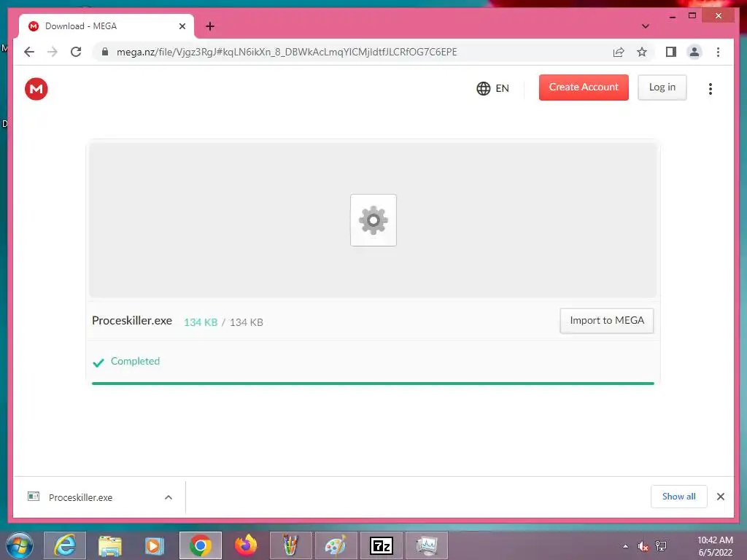Show hidden system tray icons
This screenshot has height=560, width=747.
[625, 546]
